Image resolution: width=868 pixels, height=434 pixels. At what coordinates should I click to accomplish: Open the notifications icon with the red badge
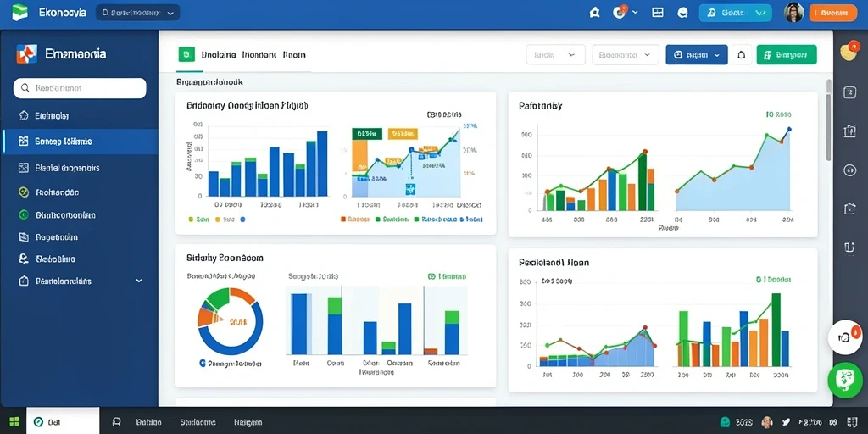coord(620,12)
